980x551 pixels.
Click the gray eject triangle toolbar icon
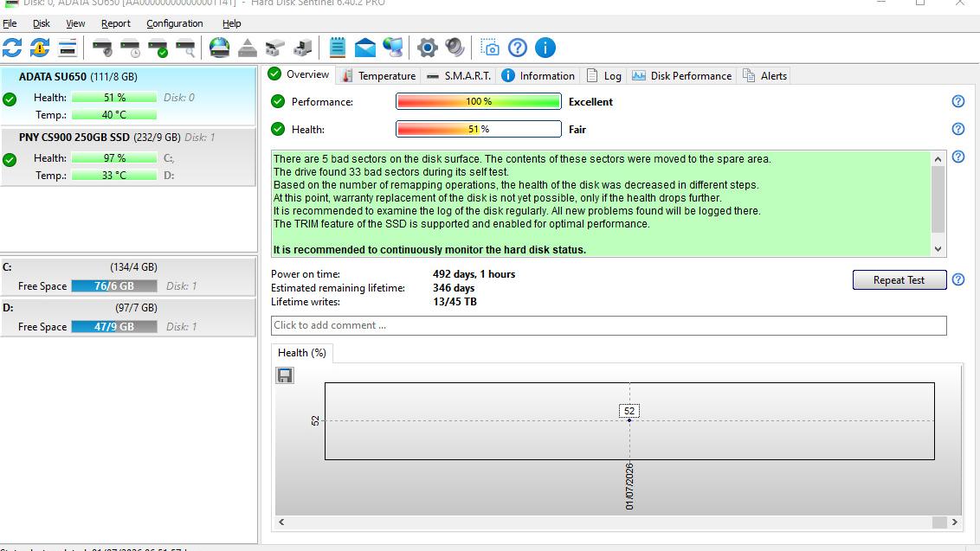(x=248, y=48)
